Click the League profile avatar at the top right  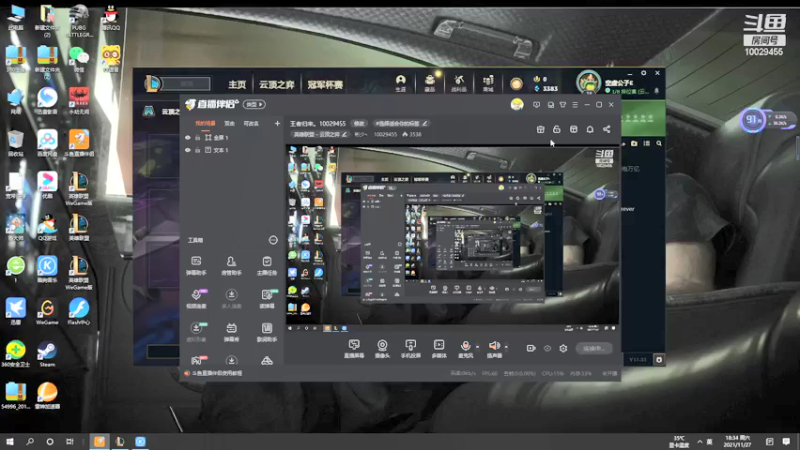click(588, 83)
